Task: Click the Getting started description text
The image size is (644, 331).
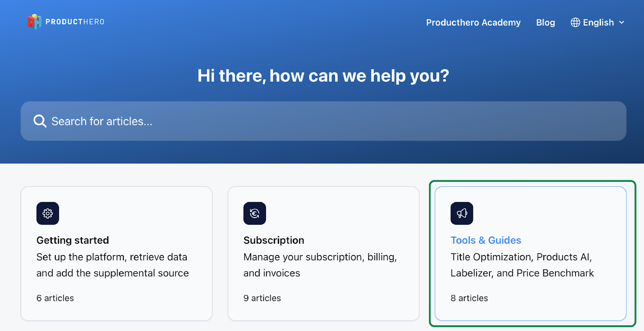Action: 112,265
